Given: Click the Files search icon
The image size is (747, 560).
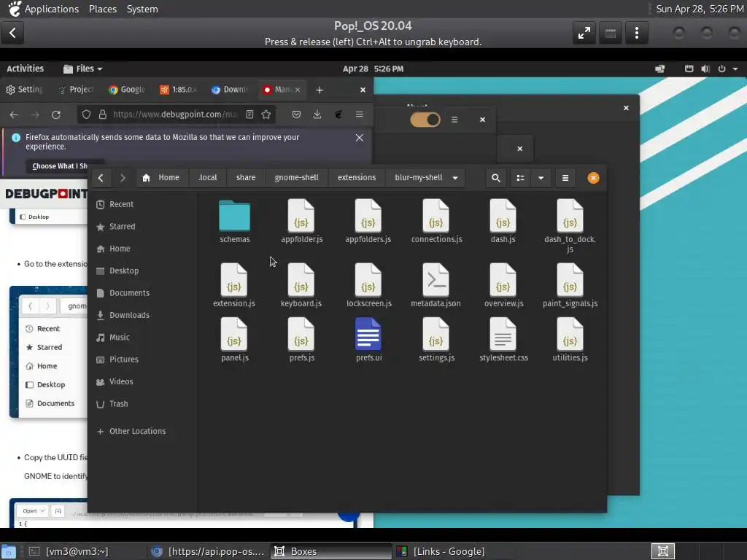Looking at the screenshot, I should (x=496, y=178).
